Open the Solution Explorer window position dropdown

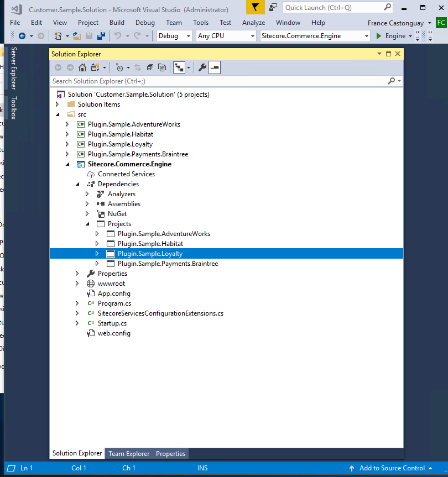pyautogui.click(x=379, y=54)
